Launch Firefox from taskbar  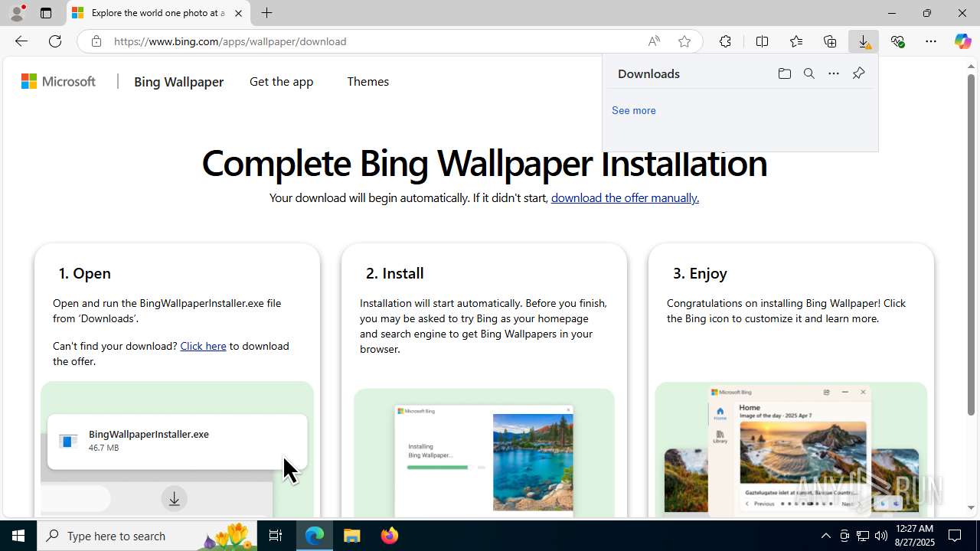click(389, 536)
